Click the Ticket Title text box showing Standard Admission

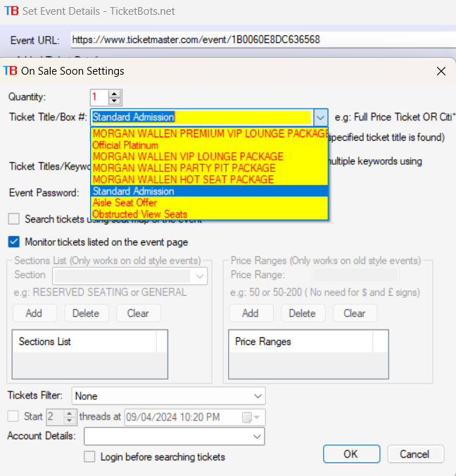[x=202, y=118]
